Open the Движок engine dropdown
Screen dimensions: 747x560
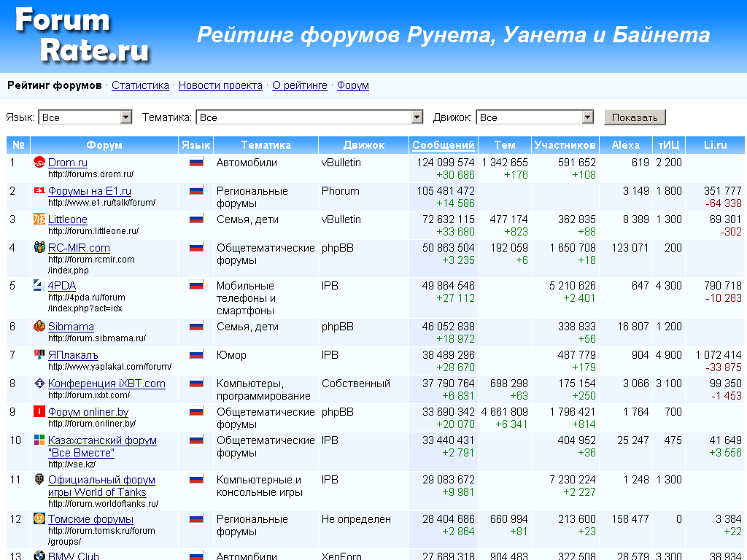coord(535,117)
